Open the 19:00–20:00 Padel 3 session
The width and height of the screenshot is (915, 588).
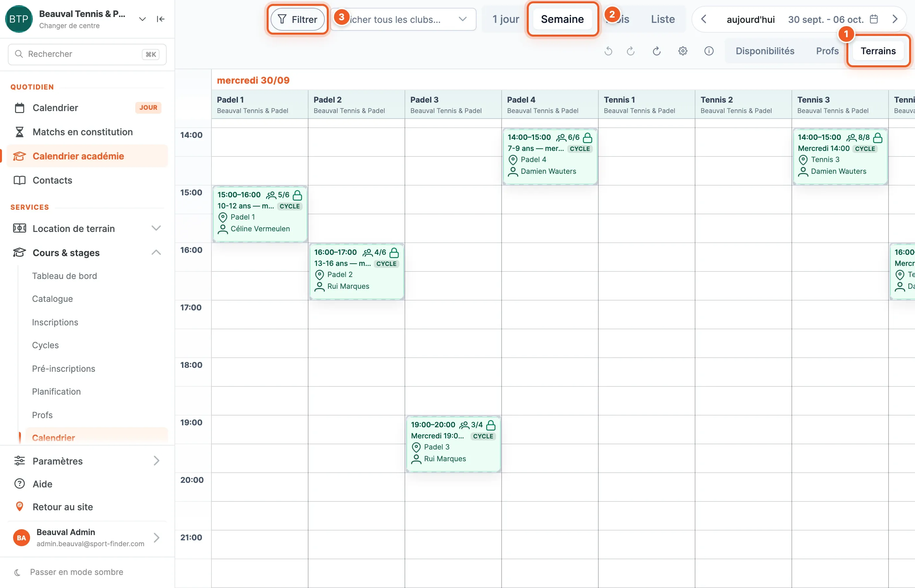(453, 444)
